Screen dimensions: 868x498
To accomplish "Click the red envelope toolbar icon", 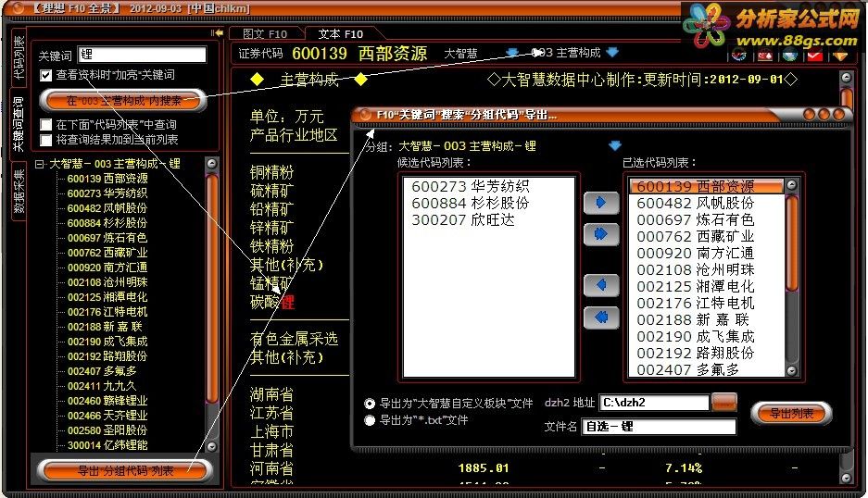I will (815, 56).
